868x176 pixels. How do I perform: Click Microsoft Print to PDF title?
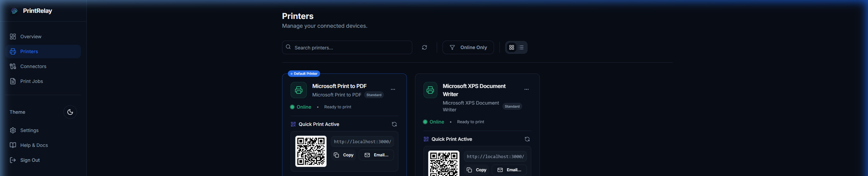click(x=339, y=86)
